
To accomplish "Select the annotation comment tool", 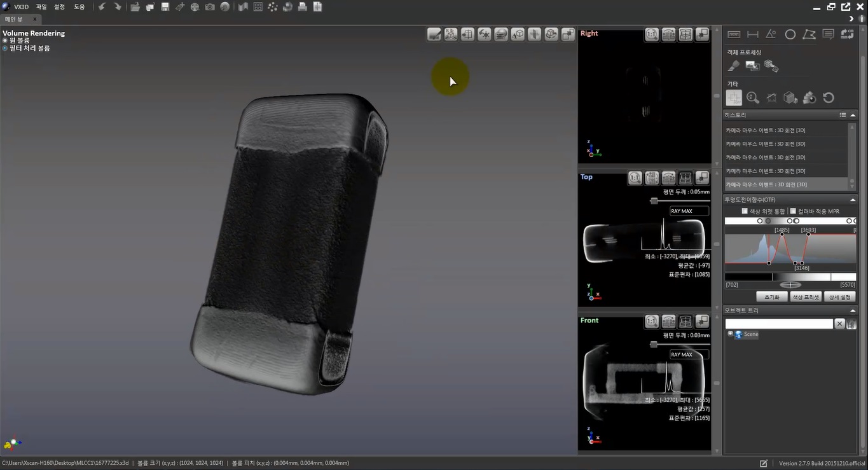I will pos(828,34).
